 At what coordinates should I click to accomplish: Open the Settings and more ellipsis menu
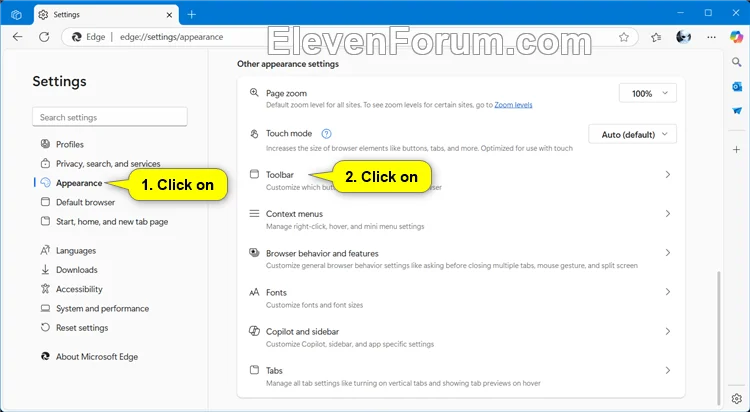click(x=711, y=37)
